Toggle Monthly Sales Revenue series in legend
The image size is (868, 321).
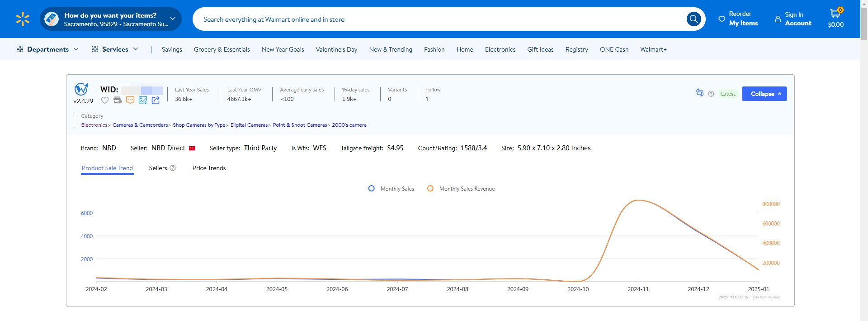(461, 189)
